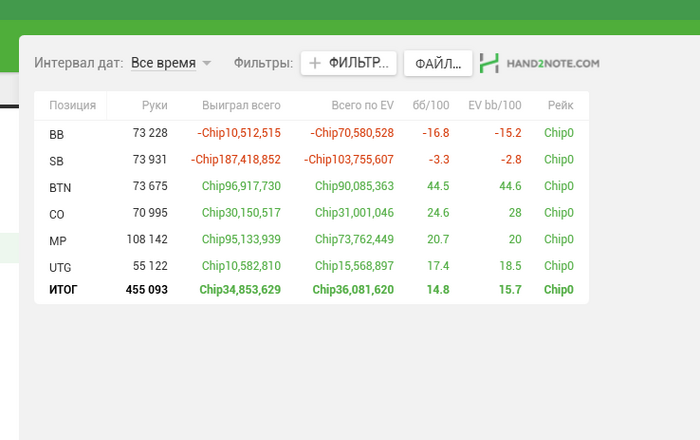Open the Все время date interval dropdown

tap(163, 63)
